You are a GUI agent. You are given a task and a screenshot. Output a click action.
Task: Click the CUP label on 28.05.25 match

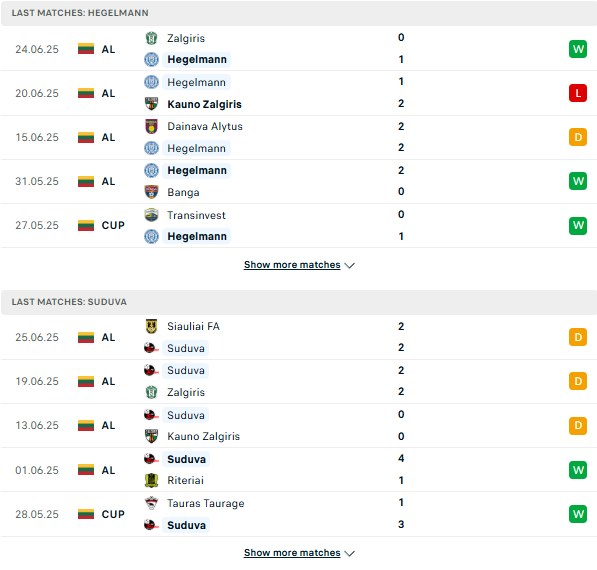(113, 514)
